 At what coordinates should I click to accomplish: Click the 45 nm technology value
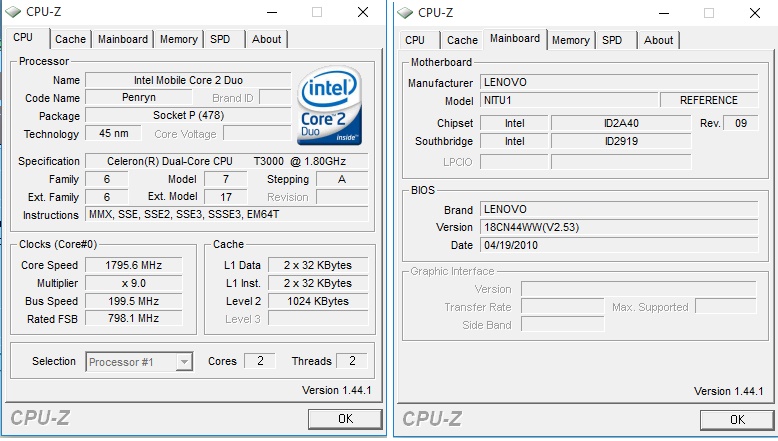[114, 133]
